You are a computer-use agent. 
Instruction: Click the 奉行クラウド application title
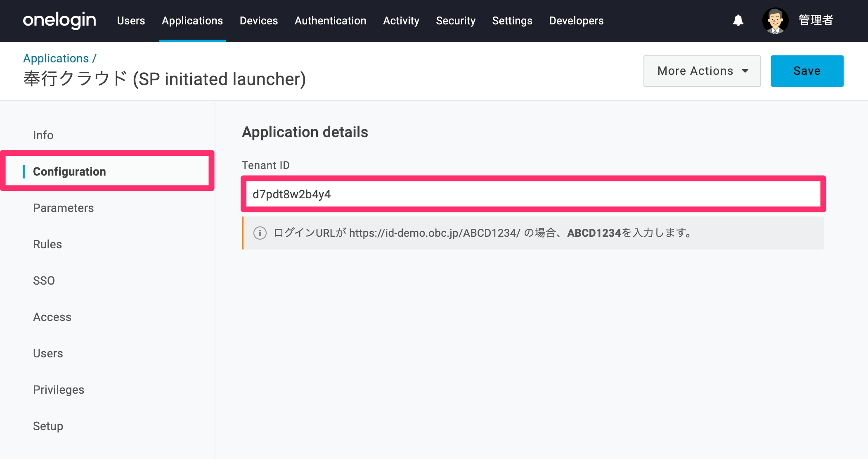click(165, 79)
